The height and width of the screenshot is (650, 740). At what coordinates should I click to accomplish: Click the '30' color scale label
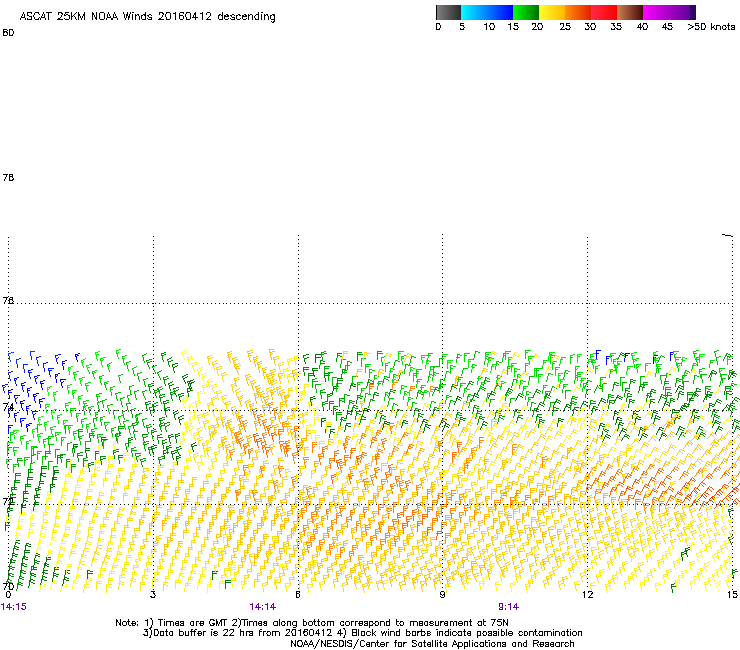point(590,27)
